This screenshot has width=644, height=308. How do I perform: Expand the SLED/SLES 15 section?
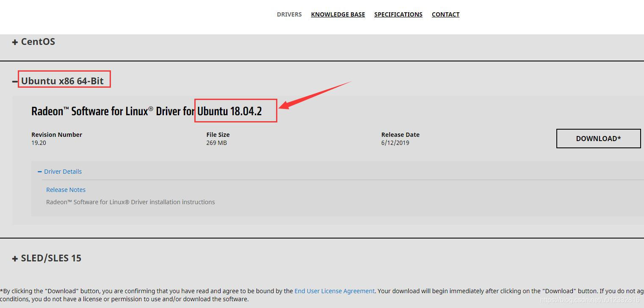click(47, 258)
